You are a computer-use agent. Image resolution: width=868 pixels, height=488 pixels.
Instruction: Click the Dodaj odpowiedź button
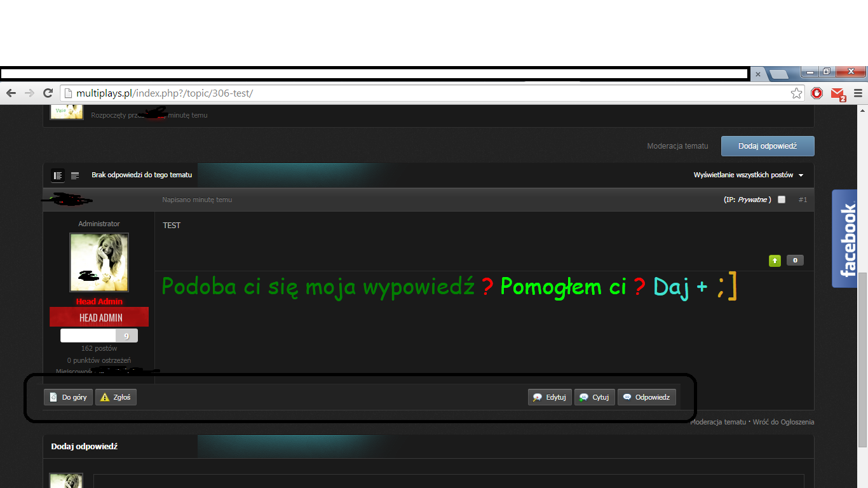pos(767,146)
